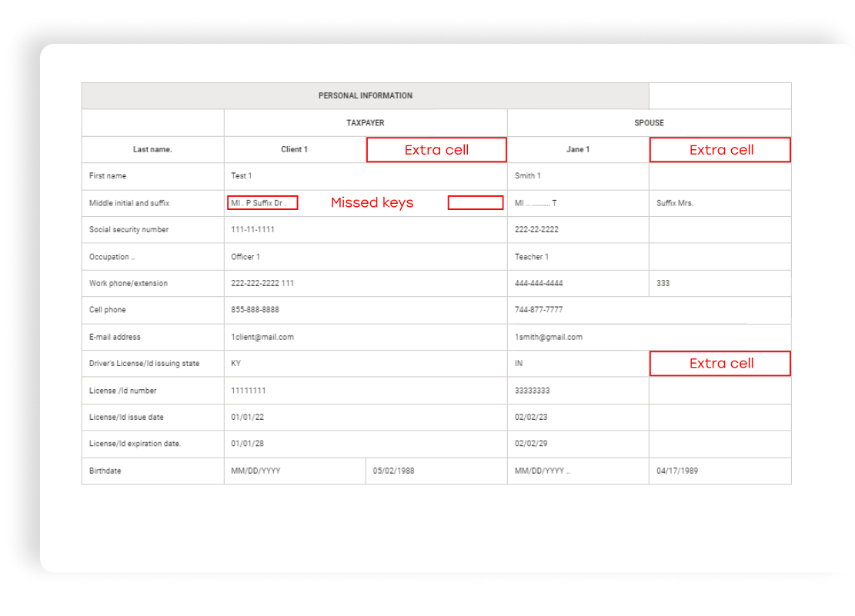Click the Client 1 cell
Viewport: 855px width, 616px height.
tap(294, 149)
